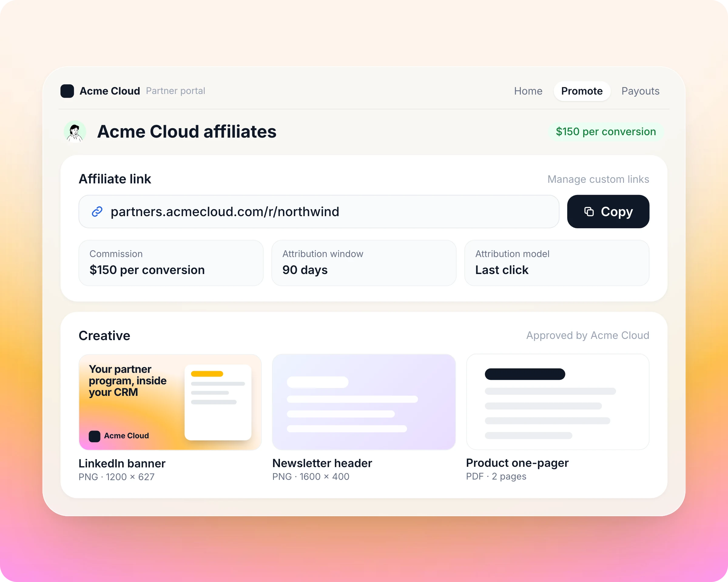Open the LinkedIn banner thumbnail
728x582 pixels.
[x=170, y=402]
